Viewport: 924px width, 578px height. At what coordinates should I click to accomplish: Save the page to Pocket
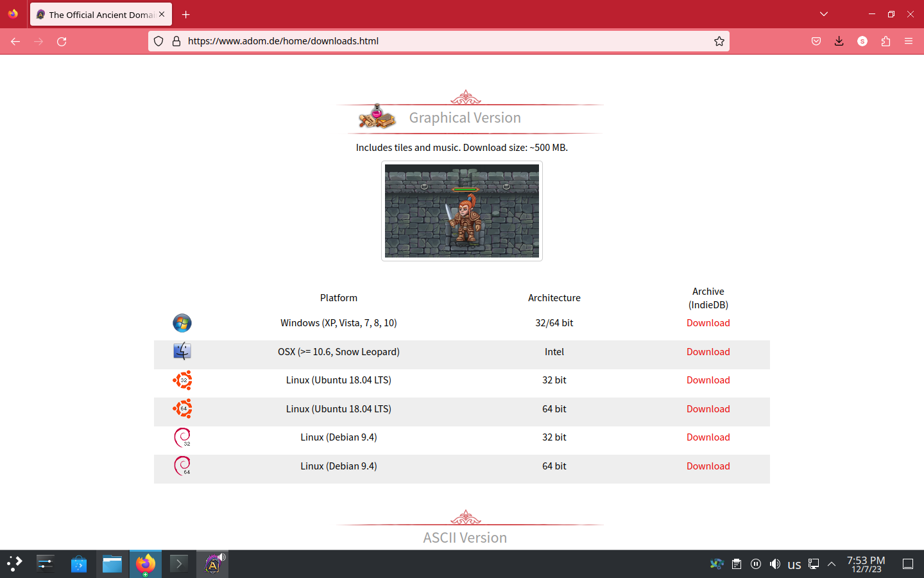pyautogui.click(x=816, y=41)
